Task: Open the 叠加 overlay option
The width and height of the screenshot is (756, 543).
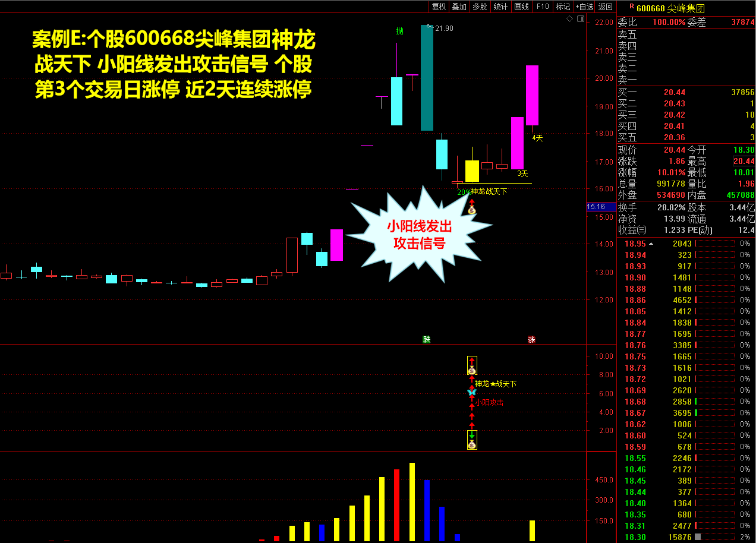Action: (x=459, y=7)
